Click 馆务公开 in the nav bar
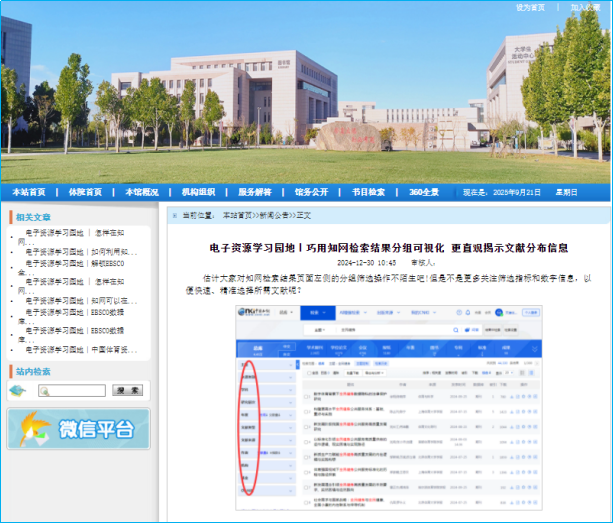 311,192
